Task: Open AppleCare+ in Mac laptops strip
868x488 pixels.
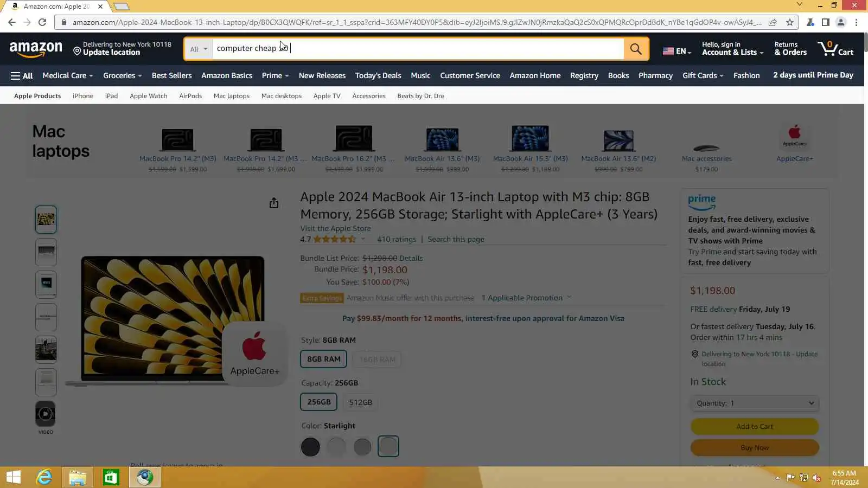Action: (794, 143)
